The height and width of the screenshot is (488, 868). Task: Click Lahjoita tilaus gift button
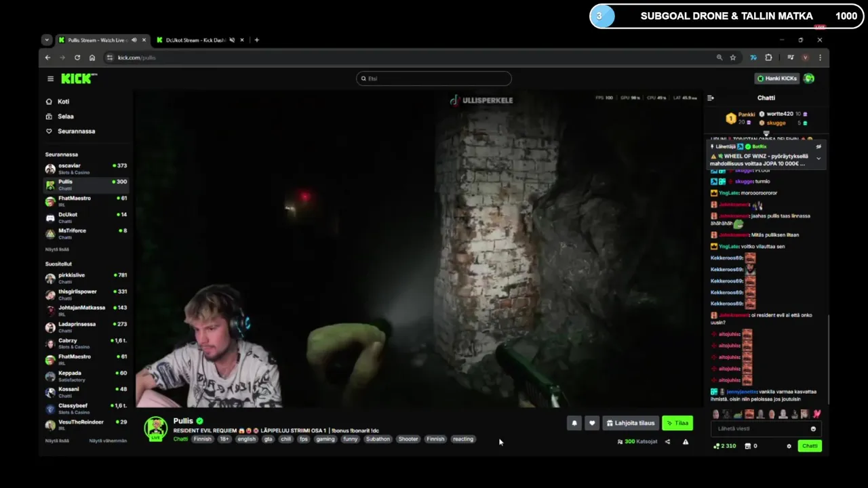tap(631, 423)
